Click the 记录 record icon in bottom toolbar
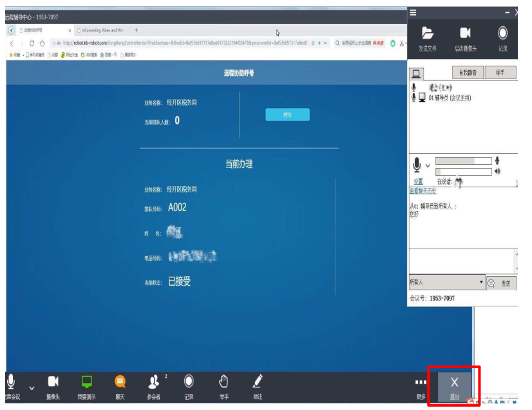 [189, 381]
